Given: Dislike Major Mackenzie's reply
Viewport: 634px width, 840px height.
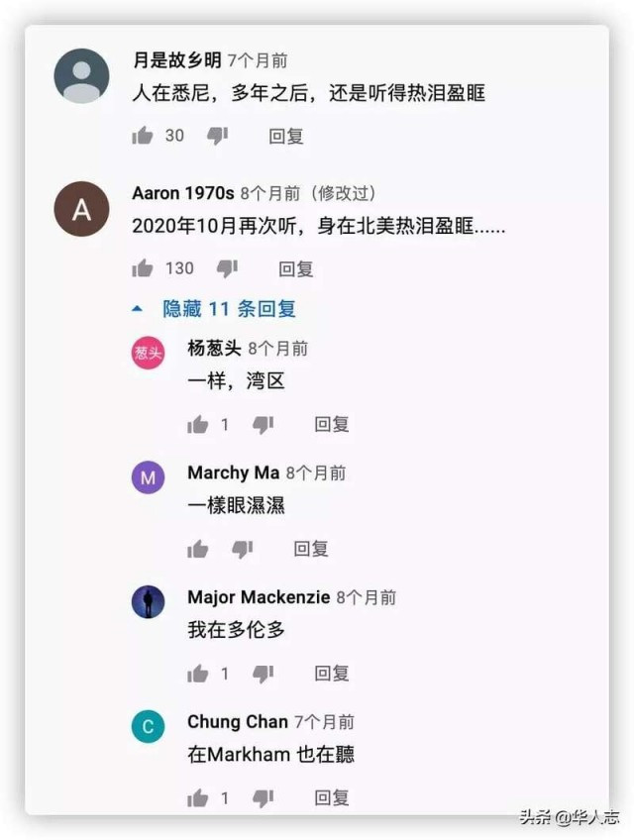Looking at the screenshot, I should (x=264, y=674).
